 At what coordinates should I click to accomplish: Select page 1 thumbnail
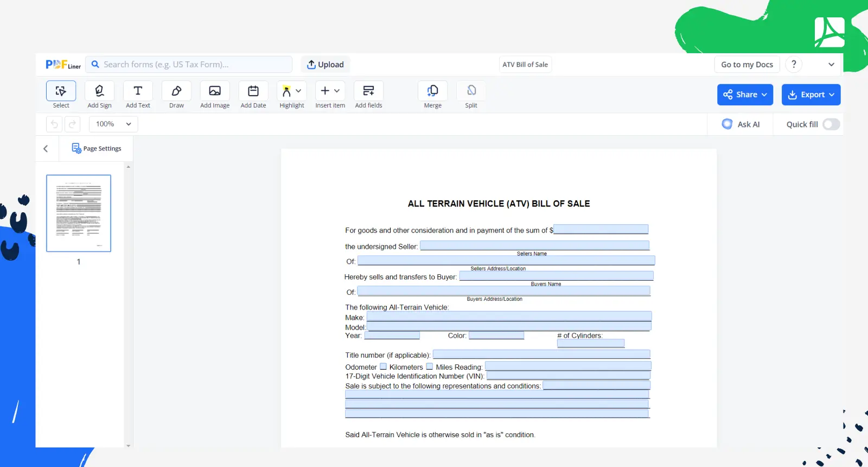pyautogui.click(x=79, y=213)
